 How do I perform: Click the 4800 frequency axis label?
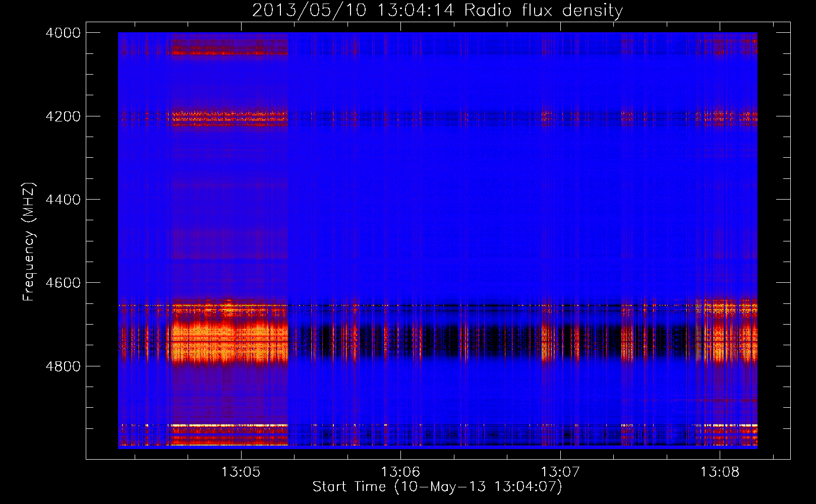click(x=63, y=366)
